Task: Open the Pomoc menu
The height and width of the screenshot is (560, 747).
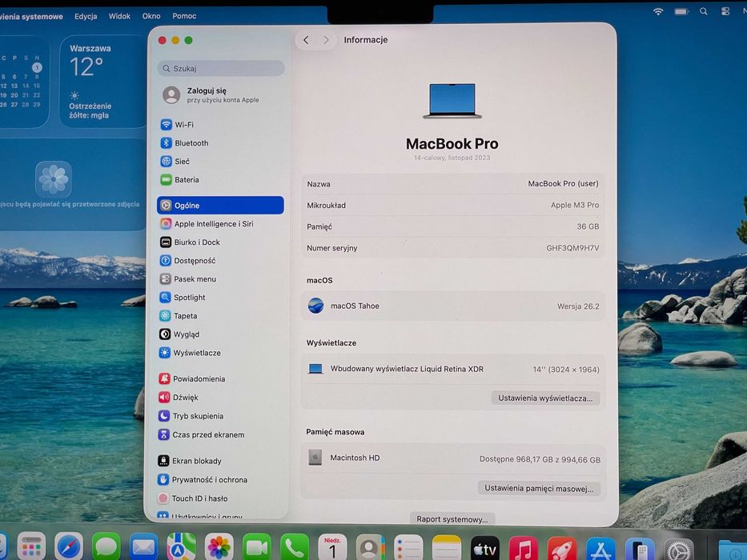Action: pos(184,16)
